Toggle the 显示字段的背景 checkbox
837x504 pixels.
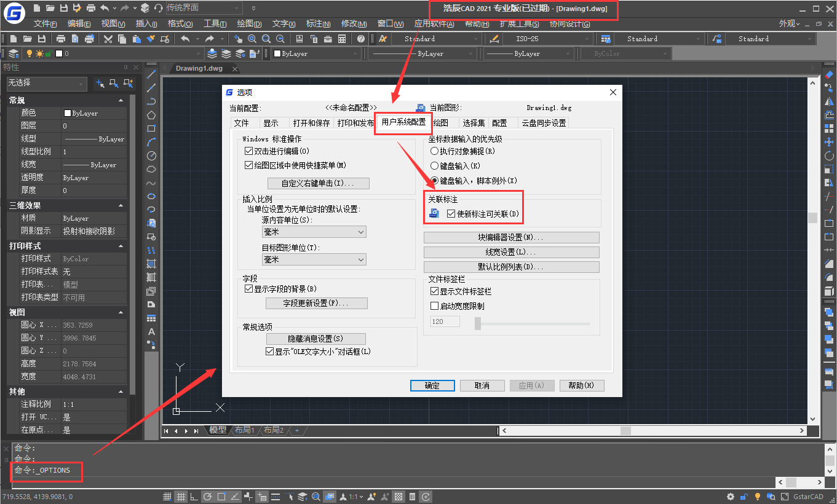pos(249,288)
